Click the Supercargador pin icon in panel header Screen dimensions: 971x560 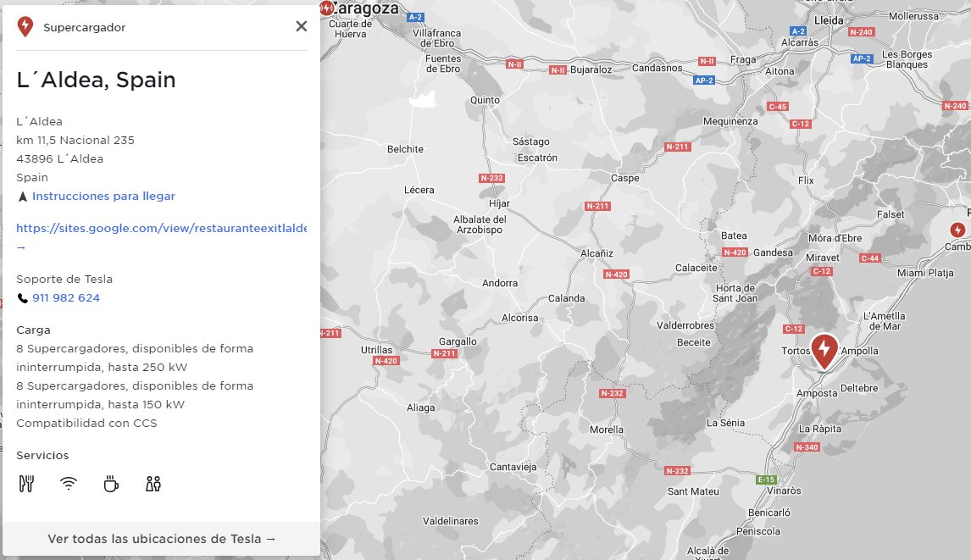tap(25, 26)
